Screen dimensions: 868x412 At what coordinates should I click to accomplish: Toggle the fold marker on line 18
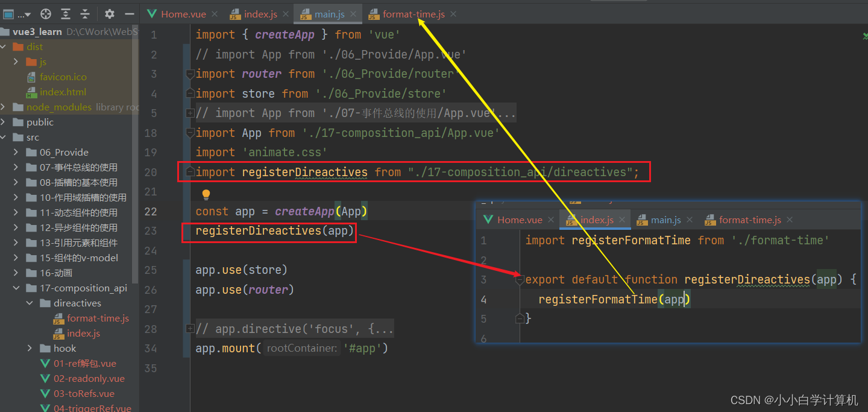coord(190,133)
